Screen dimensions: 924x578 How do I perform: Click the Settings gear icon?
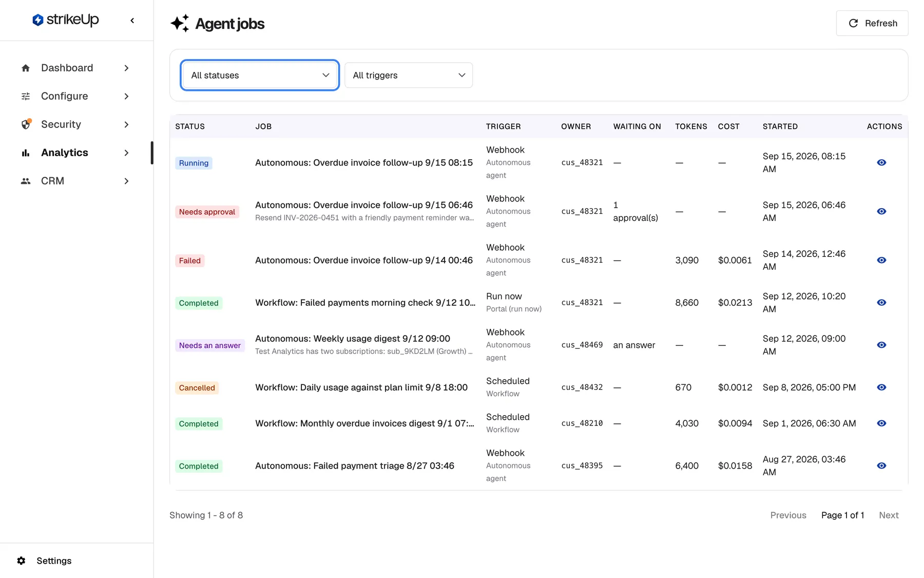tap(21, 561)
